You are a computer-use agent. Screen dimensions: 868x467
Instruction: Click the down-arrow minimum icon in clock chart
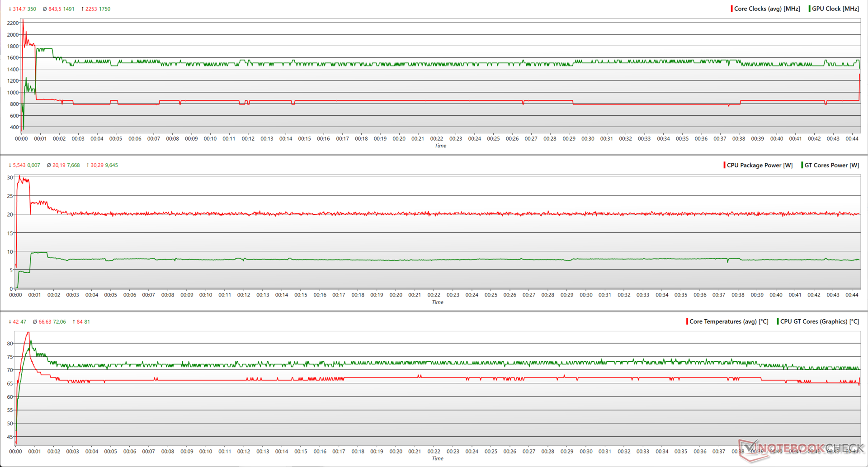[10, 9]
